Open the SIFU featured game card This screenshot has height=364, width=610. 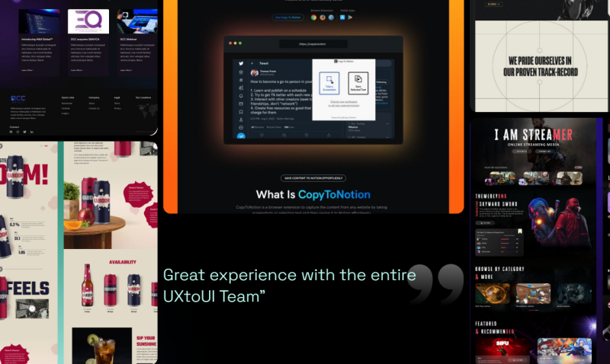[x=502, y=351]
